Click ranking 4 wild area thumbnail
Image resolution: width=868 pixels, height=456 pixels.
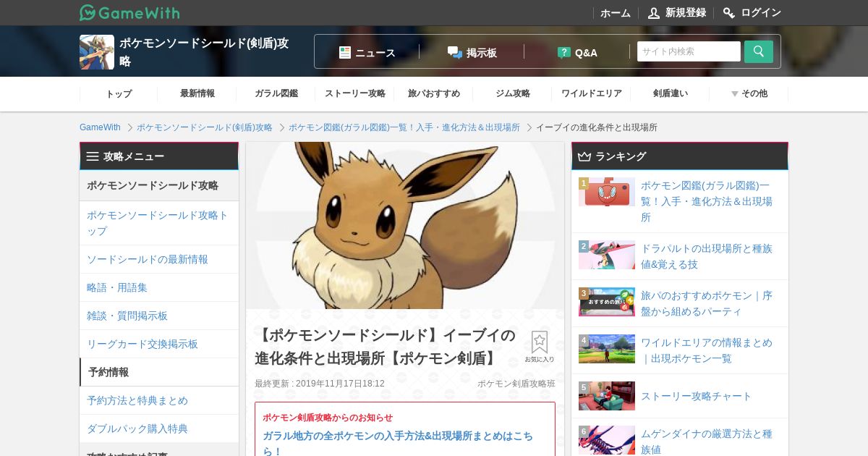coord(607,349)
